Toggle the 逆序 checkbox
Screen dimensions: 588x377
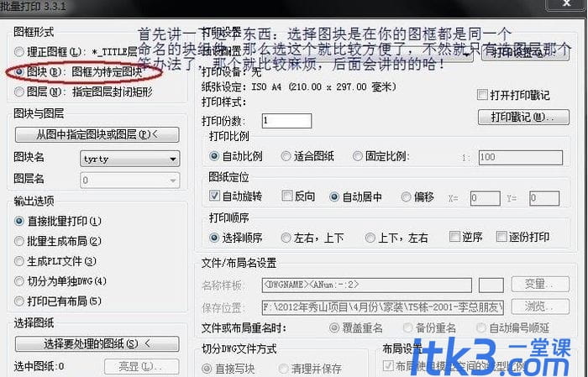click(x=454, y=237)
